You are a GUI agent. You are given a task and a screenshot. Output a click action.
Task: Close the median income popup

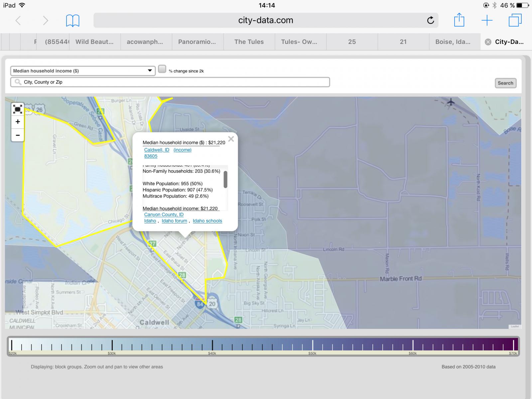(231, 139)
